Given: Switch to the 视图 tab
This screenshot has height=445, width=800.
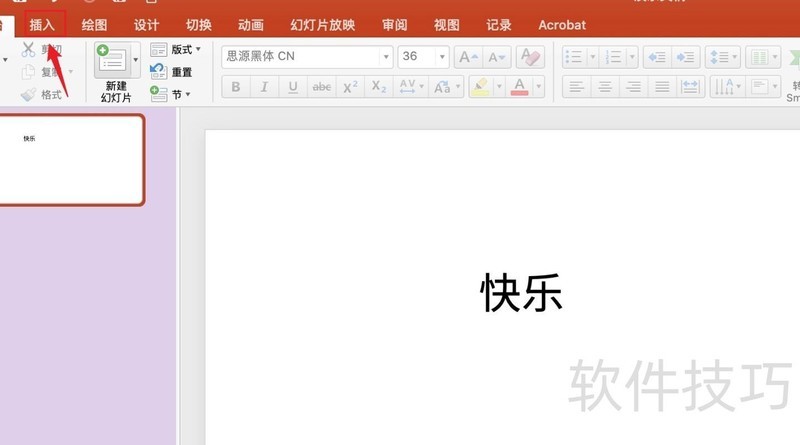Looking at the screenshot, I should pyautogui.click(x=446, y=24).
